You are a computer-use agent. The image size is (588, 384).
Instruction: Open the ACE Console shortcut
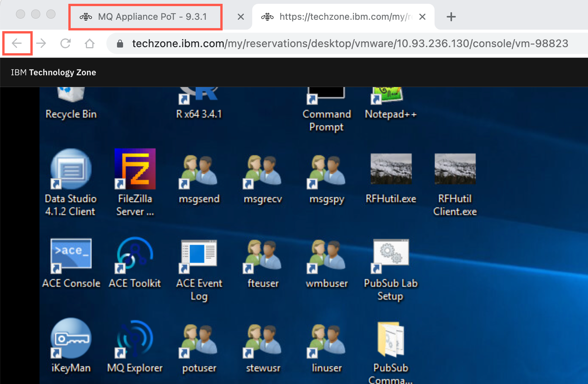(71, 262)
